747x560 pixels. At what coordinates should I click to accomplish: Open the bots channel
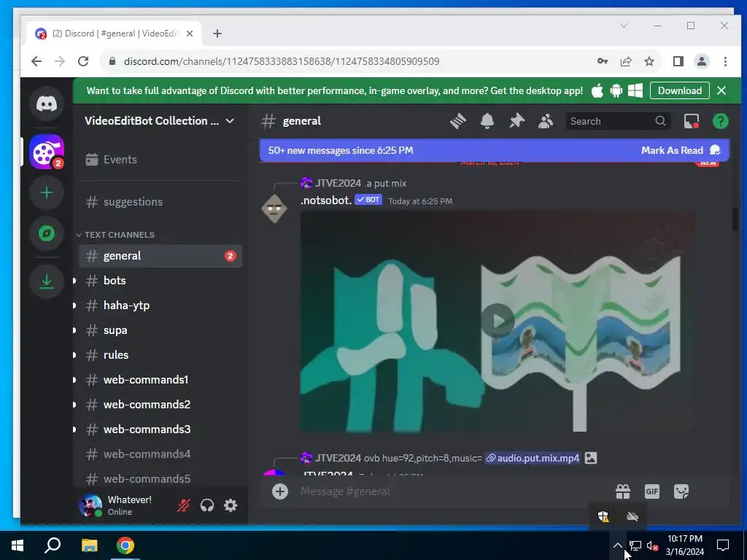click(160, 281)
